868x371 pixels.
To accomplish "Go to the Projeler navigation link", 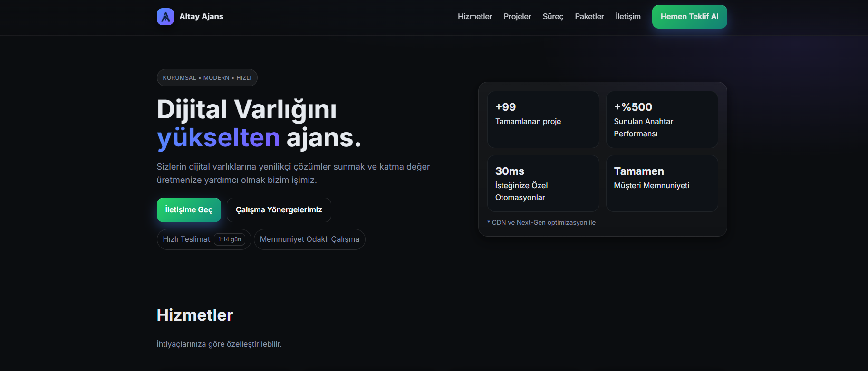I will pos(517,17).
